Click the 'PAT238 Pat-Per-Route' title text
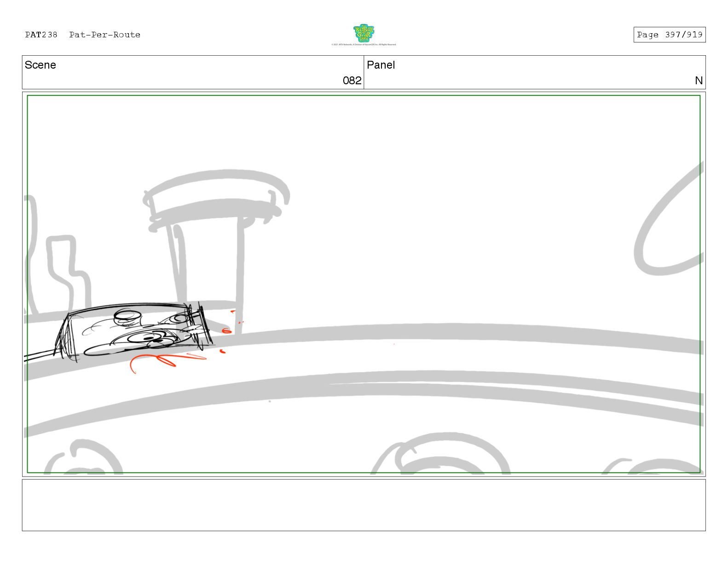Screen dimensions: 728x564 [x=83, y=35]
